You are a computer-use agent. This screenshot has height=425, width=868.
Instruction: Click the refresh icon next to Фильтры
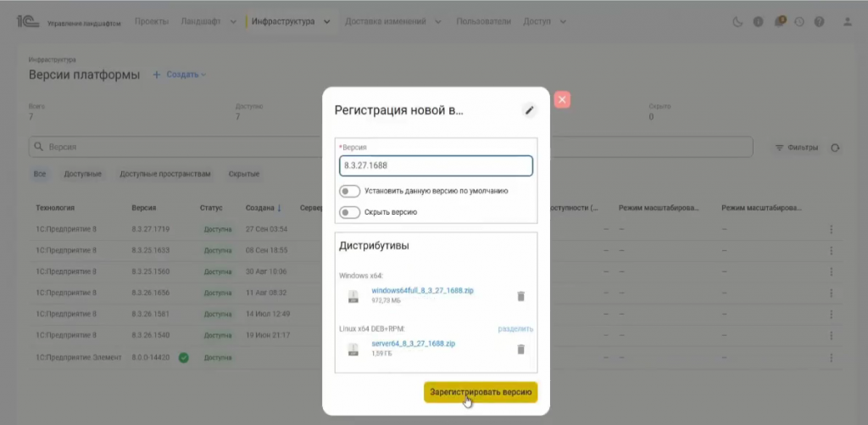[x=835, y=148]
